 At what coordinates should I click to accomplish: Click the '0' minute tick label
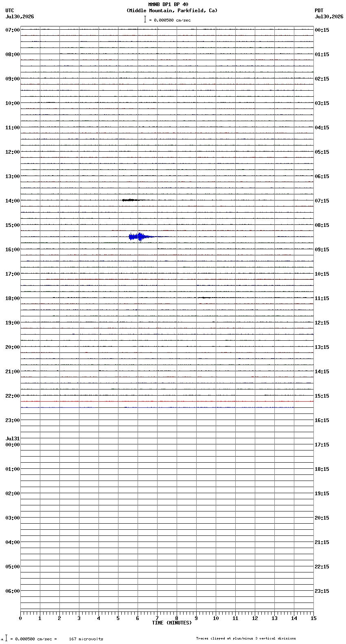point(20,618)
